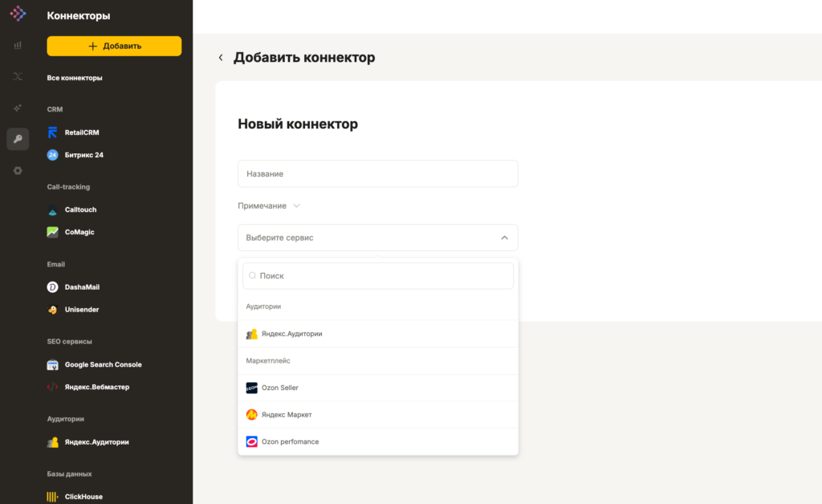Viewport: 822px width, 504px height.
Task: Click the RetailCRM icon in sidebar
Action: pos(53,132)
